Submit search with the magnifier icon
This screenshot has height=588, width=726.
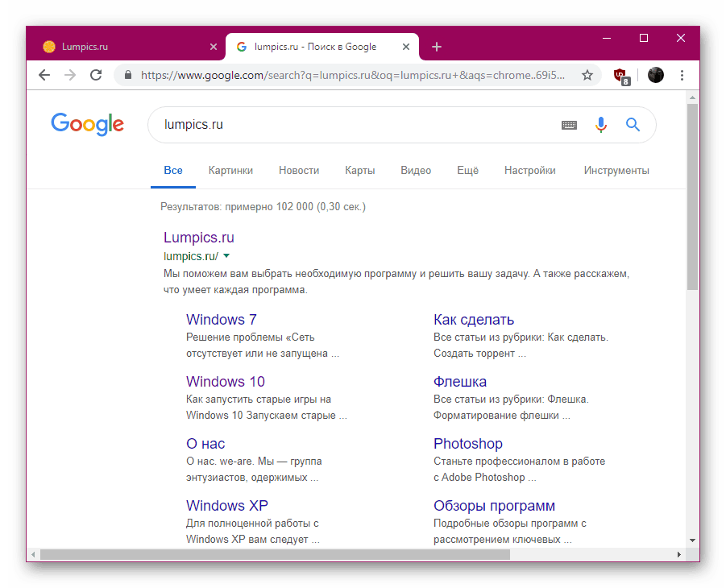pyautogui.click(x=633, y=125)
